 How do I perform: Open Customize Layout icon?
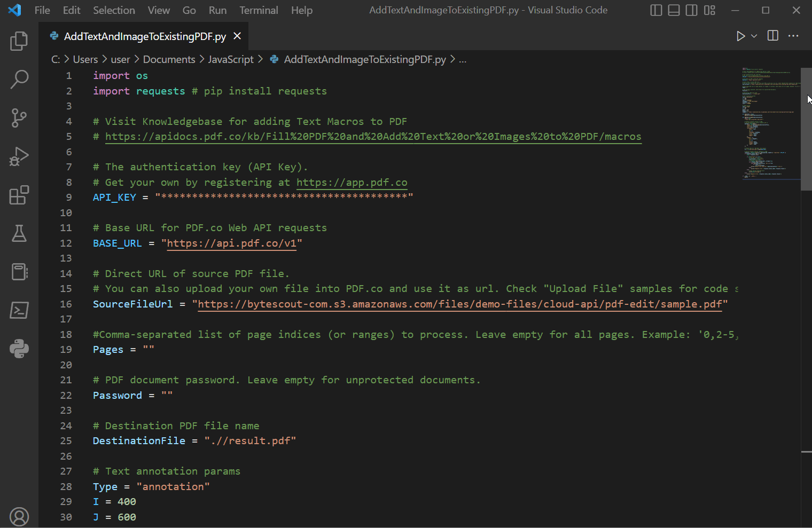(x=709, y=10)
